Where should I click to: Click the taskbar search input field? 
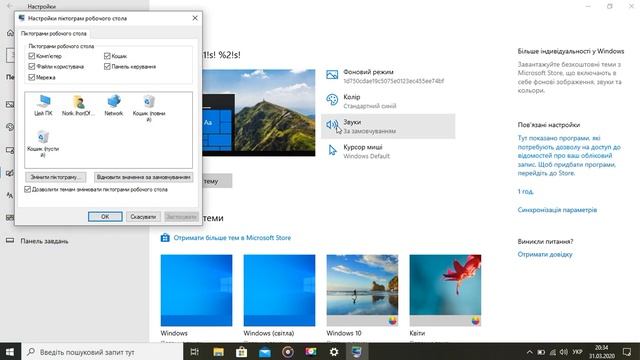[x=102, y=352]
